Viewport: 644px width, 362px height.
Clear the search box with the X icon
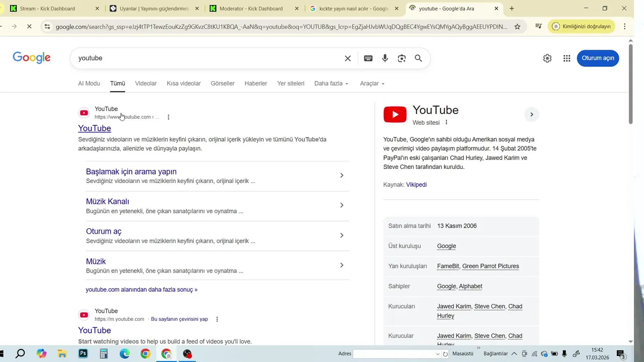coord(348,58)
